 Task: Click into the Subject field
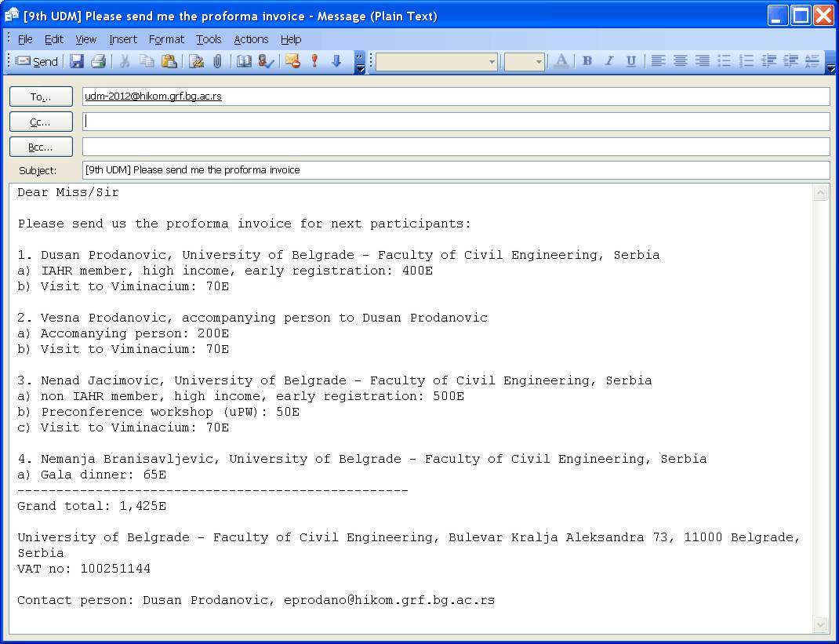click(x=455, y=170)
